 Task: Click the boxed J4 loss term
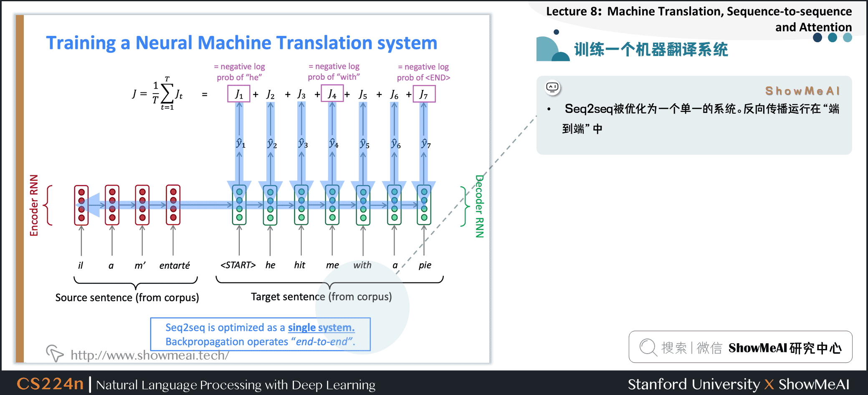(332, 94)
